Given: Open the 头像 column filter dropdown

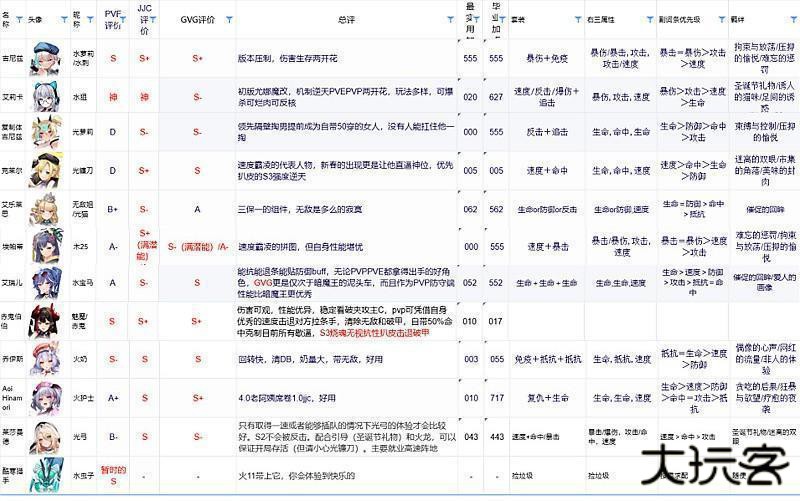Looking at the screenshot, I should pyautogui.click(x=64, y=20).
